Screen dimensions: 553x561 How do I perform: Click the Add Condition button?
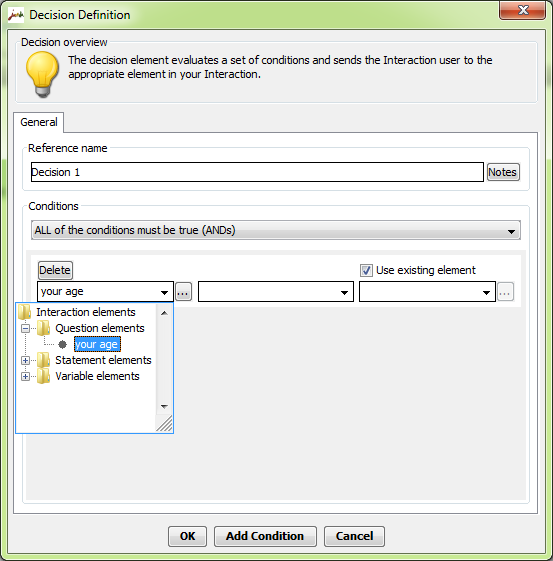coord(265,536)
